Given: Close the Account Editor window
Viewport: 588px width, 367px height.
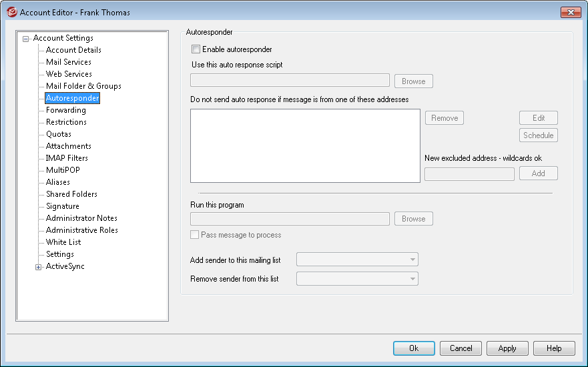Looking at the screenshot, I should (x=570, y=12).
